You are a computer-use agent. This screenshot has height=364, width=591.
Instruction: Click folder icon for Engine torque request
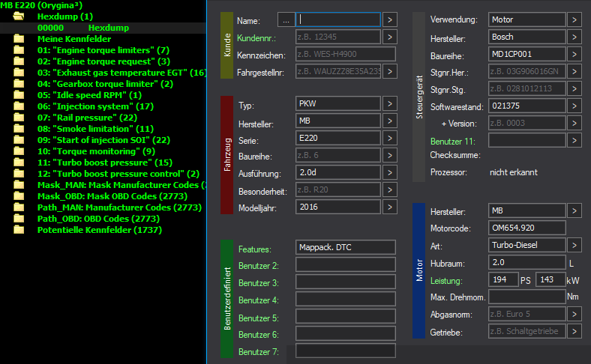[x=19, y=61]
